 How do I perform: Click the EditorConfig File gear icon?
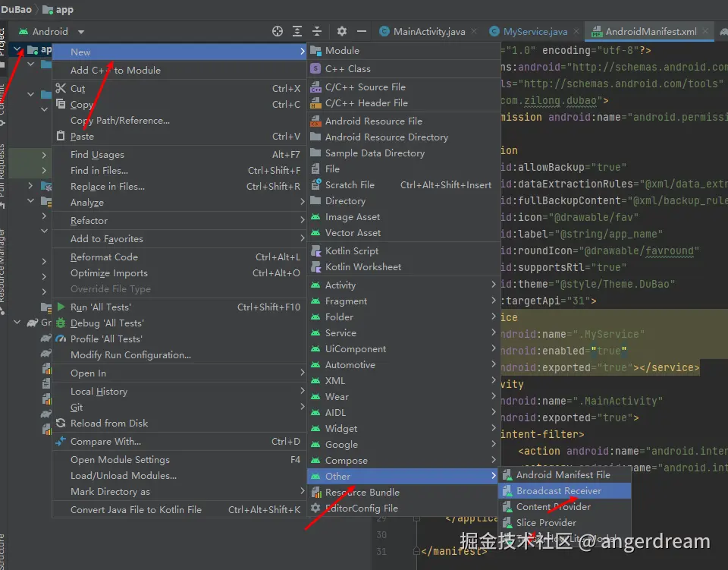tap(315, 508)
